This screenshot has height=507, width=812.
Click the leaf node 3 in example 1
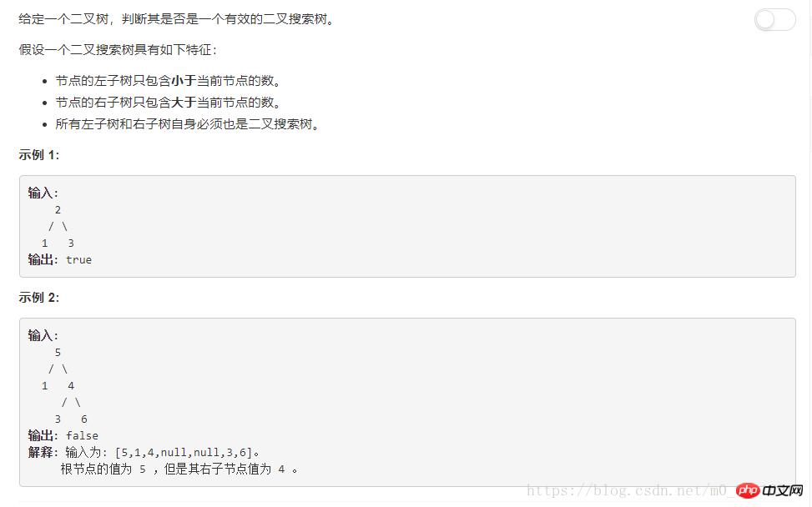click(71, 243)
